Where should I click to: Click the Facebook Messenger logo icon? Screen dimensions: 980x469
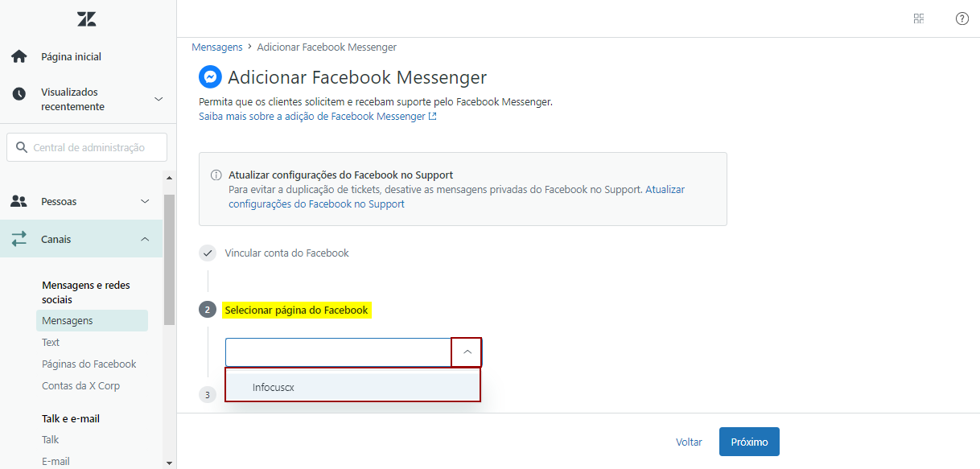tap(210, 77)
